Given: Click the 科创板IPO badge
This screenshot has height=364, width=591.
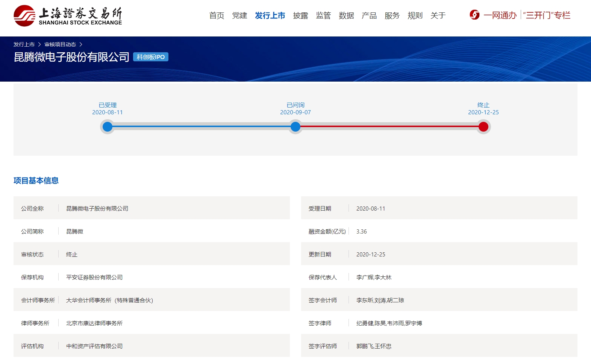Looking at the screenshot, I should tap(151, 57).
